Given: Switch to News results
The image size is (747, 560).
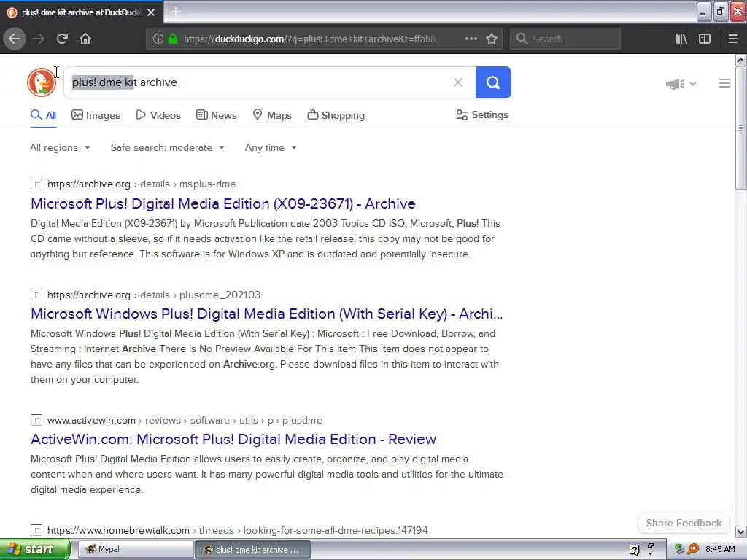Looking at the screenshot, I should [x=216, y=115].
